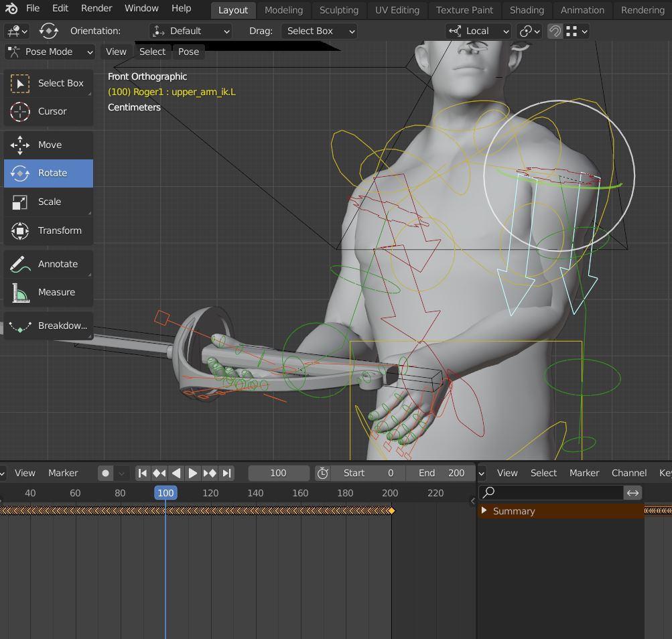Choose the Move tool
This screenshot has height=639, width=672.
point(48,145)
